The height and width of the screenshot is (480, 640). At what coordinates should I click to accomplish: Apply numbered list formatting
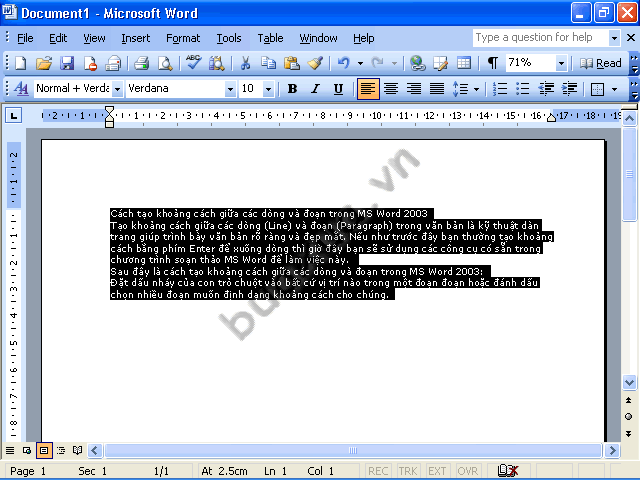[500, 89]
